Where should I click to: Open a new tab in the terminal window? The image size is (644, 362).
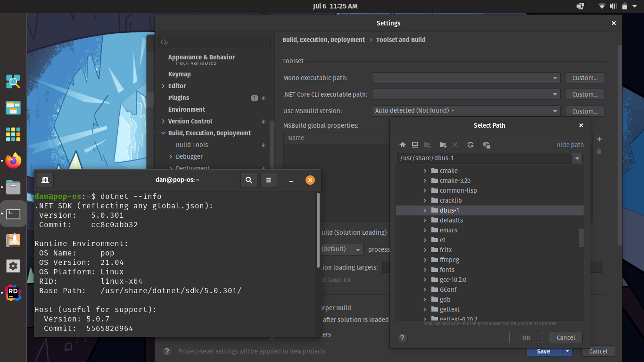pyautogui.click(x=45, y=180)
